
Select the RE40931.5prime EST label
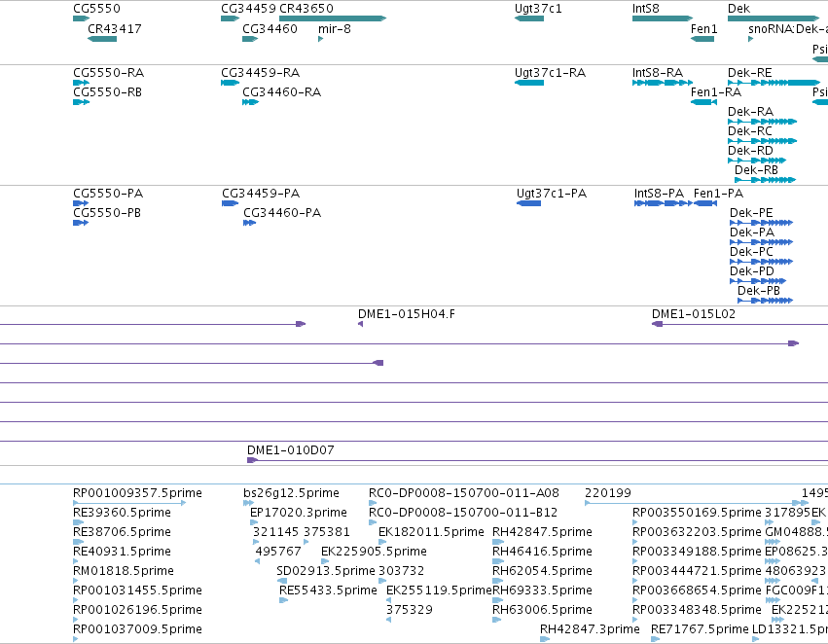[x=122, y=553]
